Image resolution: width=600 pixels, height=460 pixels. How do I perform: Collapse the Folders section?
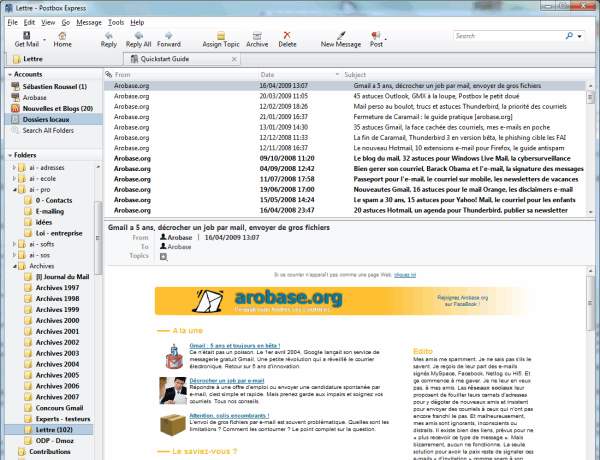click(10, 155)
